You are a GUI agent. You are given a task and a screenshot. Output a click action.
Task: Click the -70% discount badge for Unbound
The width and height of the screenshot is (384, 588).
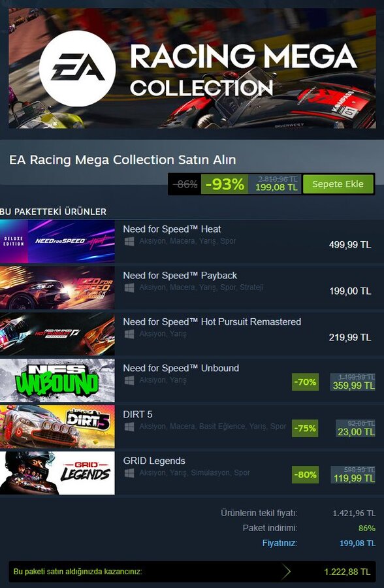[305, 382]
